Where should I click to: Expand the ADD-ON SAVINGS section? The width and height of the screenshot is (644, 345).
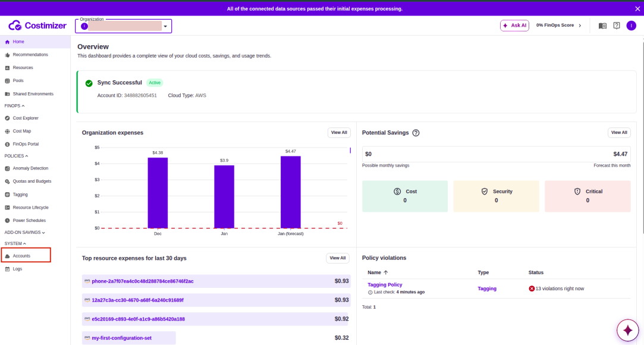[24, 232]
